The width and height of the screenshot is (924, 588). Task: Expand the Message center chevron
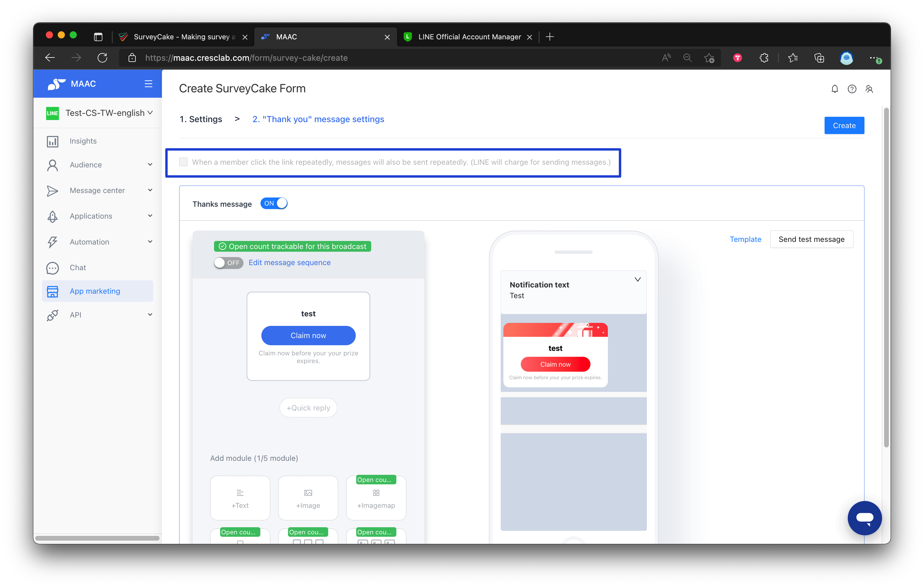150,191
